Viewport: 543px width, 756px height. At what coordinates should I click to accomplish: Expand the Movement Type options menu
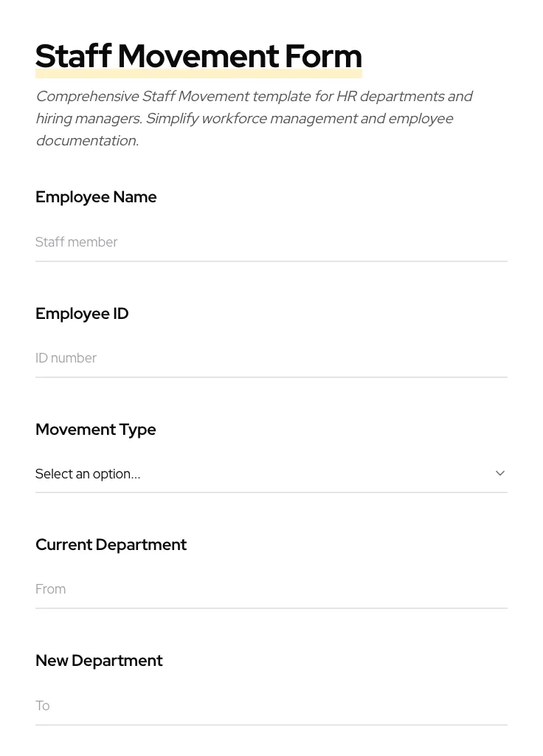[271, 473]
